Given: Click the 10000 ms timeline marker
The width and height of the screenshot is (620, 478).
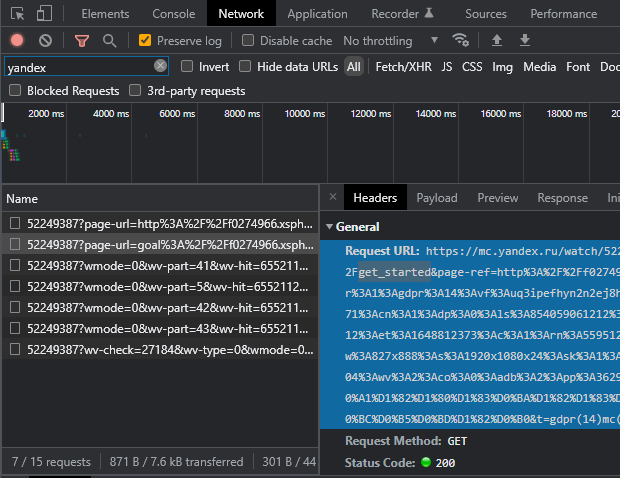Looking at the screenshot, I should (x=304, y=113).
